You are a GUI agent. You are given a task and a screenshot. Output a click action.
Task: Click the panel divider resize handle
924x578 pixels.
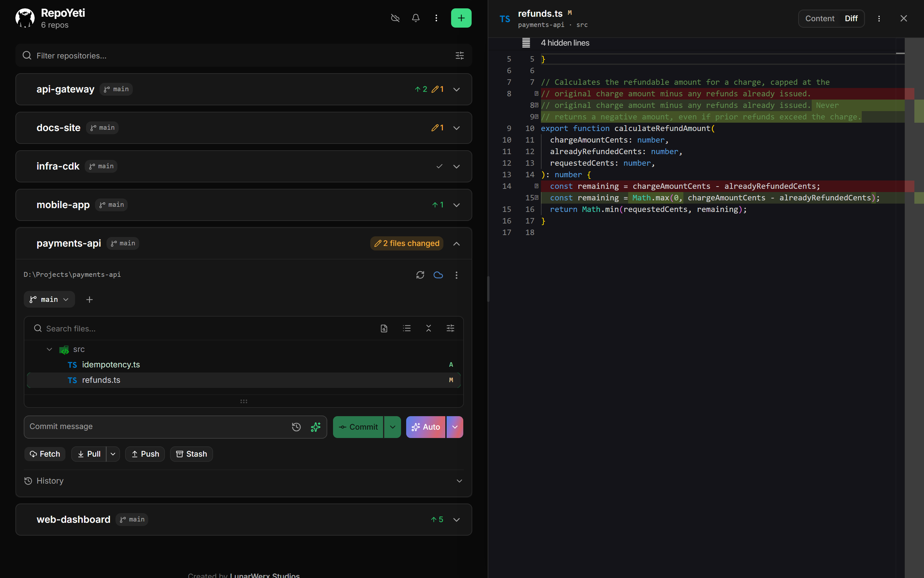click(488, 289)
